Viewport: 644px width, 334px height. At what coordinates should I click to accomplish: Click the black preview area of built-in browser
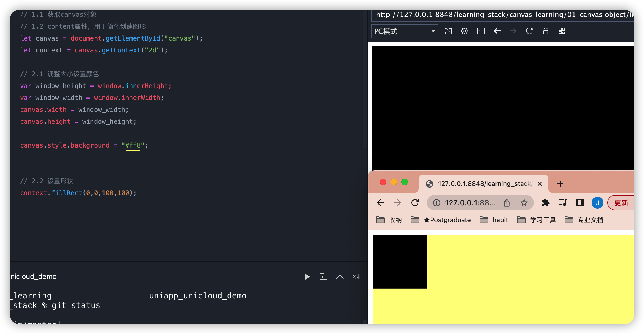coord(503,108)
